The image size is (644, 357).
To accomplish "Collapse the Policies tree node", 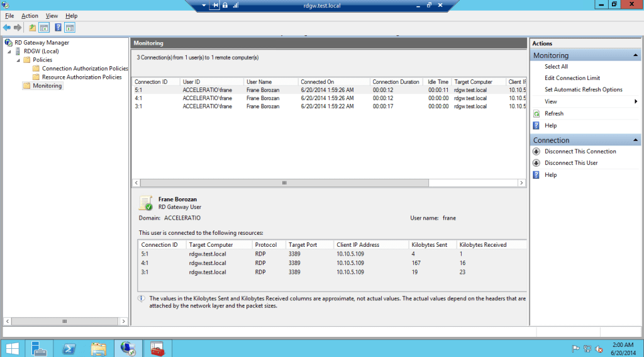I will coord(18,60).
